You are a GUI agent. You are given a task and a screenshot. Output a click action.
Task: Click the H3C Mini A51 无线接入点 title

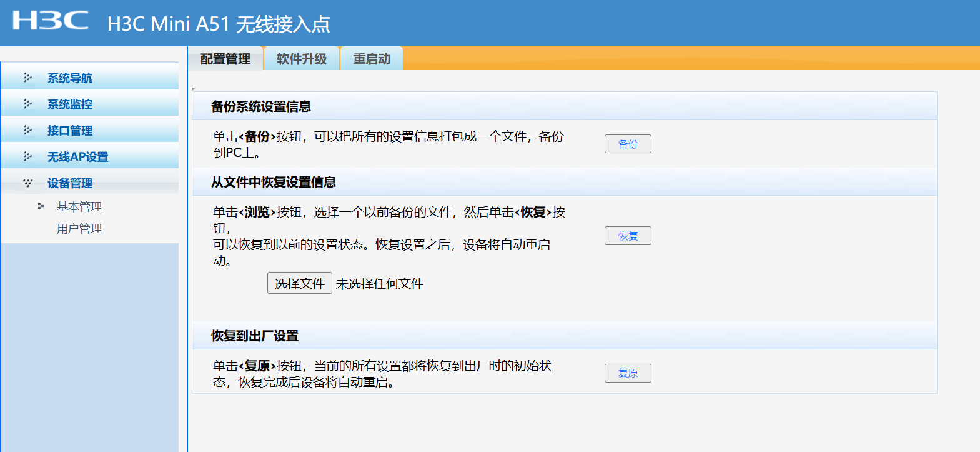click(x=219, y=24)
